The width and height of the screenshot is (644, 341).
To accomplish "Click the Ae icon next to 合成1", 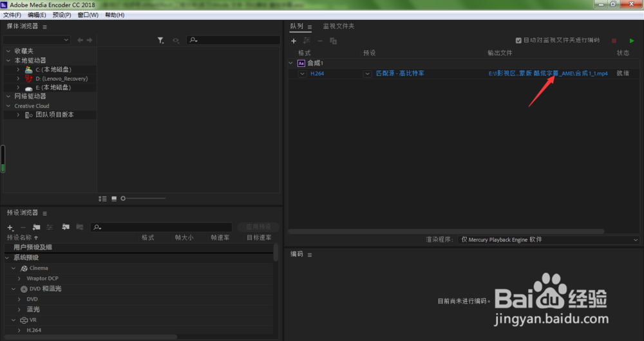I will (x=301, y=63).
